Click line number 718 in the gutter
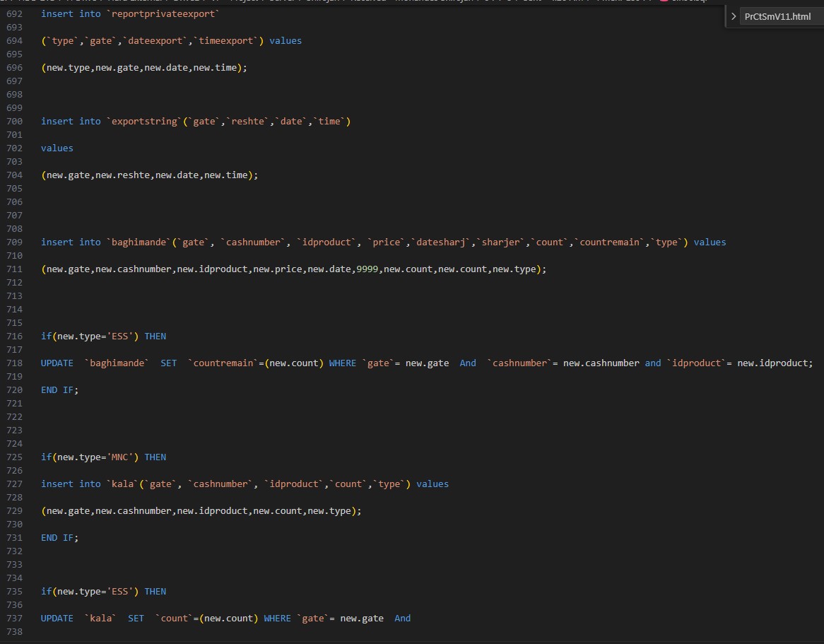This screenshot has height=644, width=824. pyautogui.click(x=15, y=363)
